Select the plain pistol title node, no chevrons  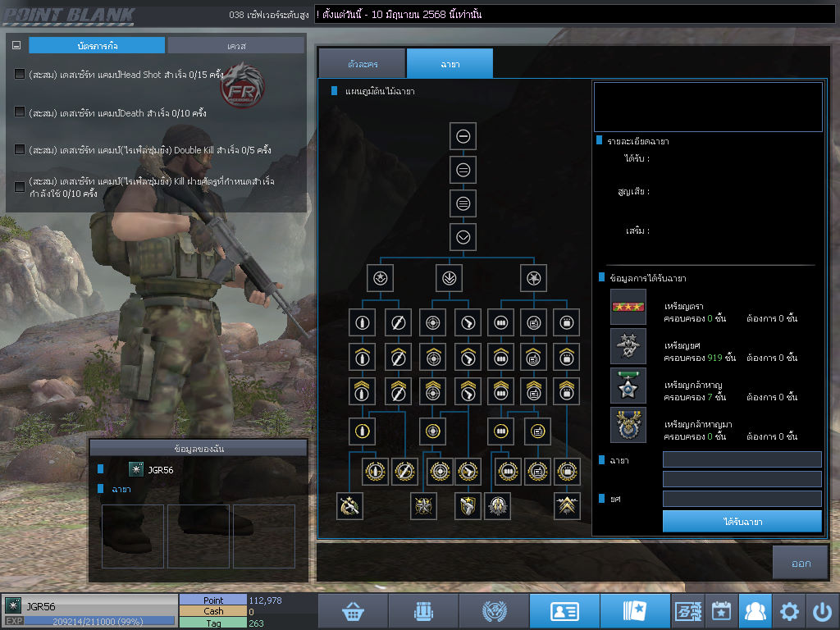coord(468,322)
